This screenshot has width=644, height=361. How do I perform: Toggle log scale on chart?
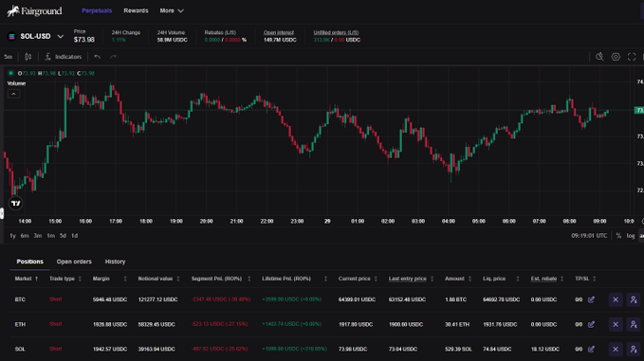(631, 236)
